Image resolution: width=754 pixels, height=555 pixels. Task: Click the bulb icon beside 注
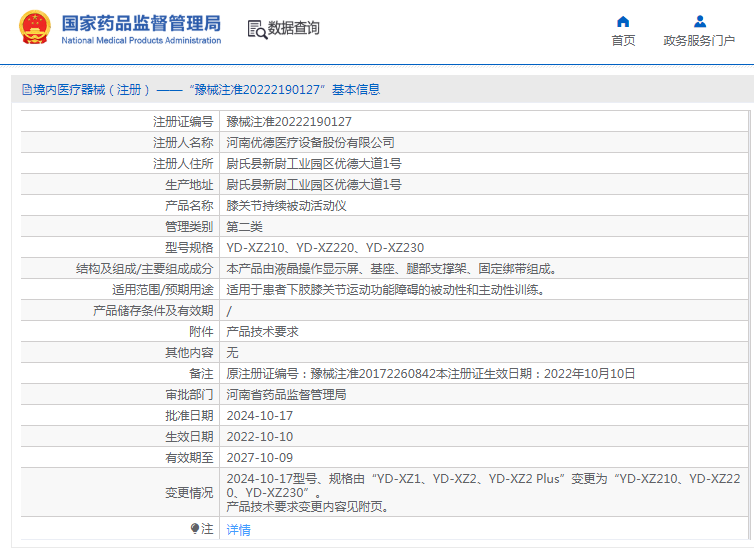coord(195,529)
